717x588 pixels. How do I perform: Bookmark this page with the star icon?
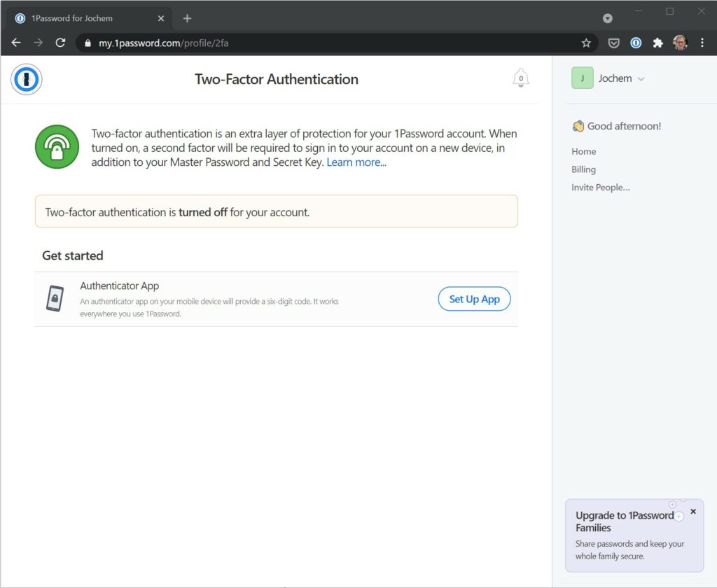pos(586,43)
